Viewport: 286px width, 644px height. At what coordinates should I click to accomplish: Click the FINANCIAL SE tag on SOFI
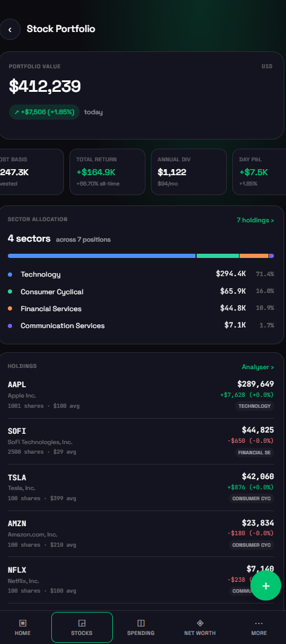tap(255, 452)
